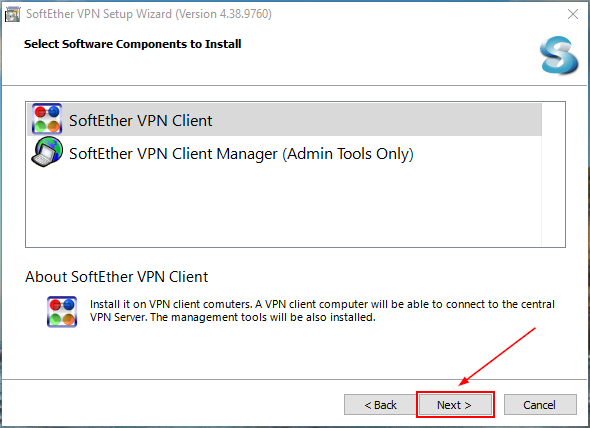The image size is (590, 428).
Task: Click the SoftEther VPN Client colored-circles icon in the list
Action: pos(47,119)
